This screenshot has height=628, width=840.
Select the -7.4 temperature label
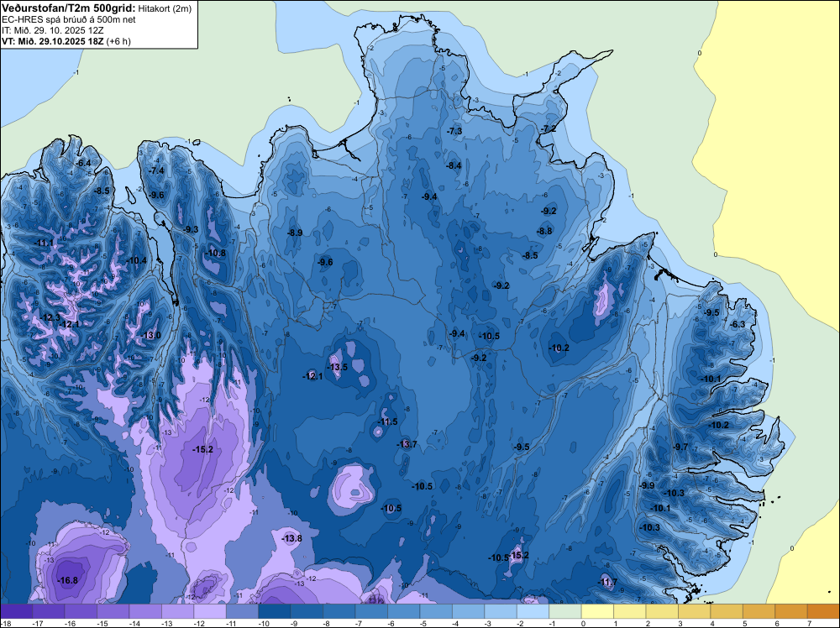click(x=156, y=170)
